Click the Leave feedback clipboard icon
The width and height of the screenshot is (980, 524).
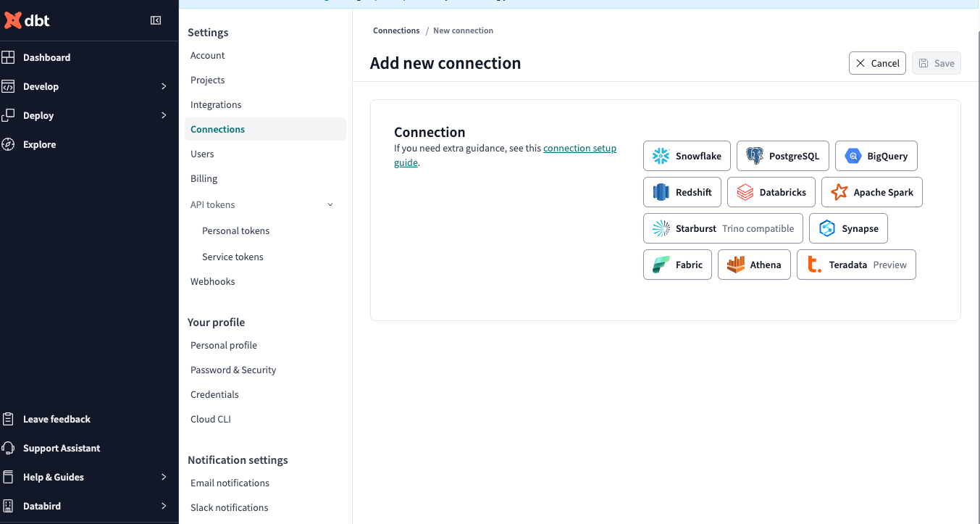(8, 419)
